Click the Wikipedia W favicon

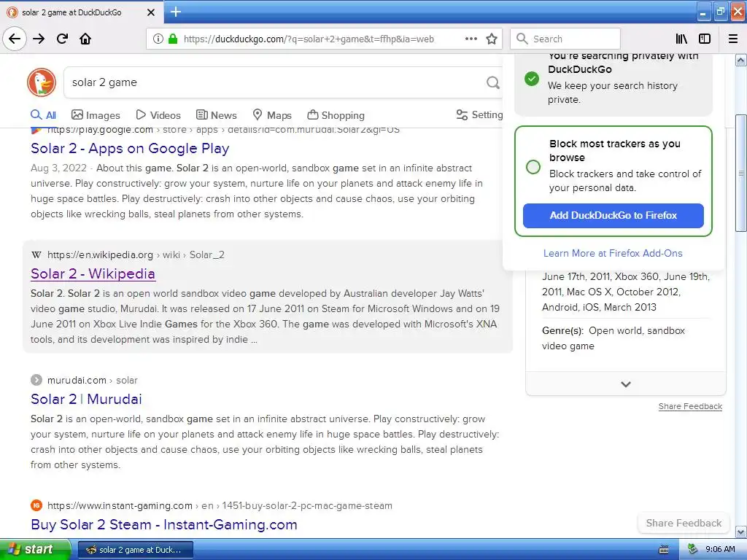click(x=36, y=254)
